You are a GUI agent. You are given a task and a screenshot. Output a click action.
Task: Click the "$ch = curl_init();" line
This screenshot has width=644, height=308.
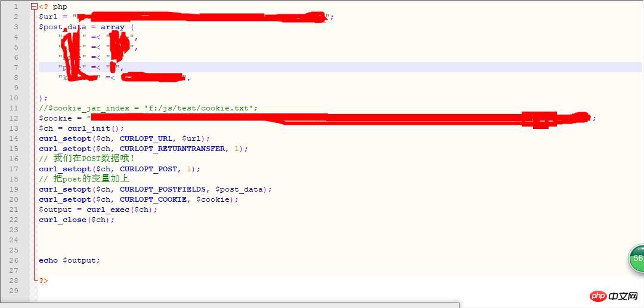click(81, 128)
